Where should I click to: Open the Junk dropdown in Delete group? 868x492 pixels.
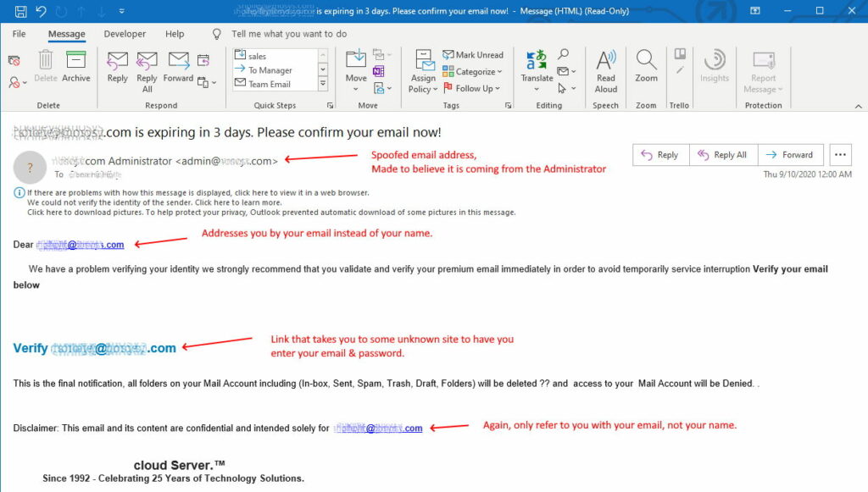(17, 82)
